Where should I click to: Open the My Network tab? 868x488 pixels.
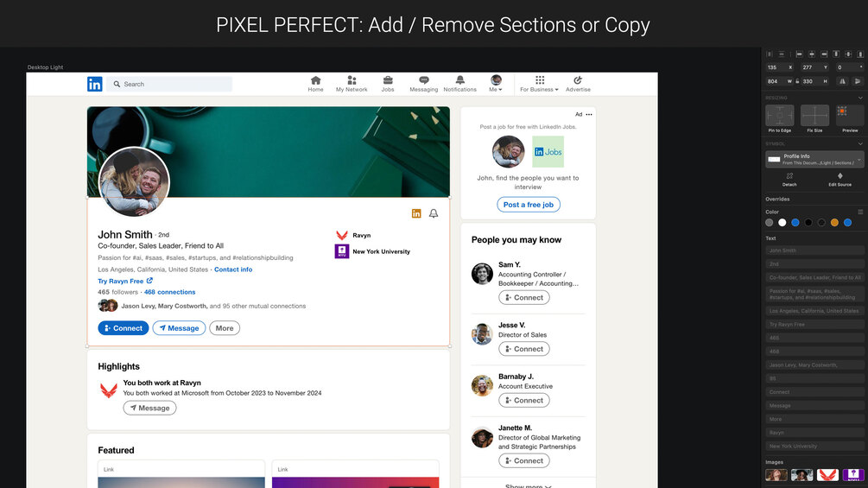tap(352, 84)
